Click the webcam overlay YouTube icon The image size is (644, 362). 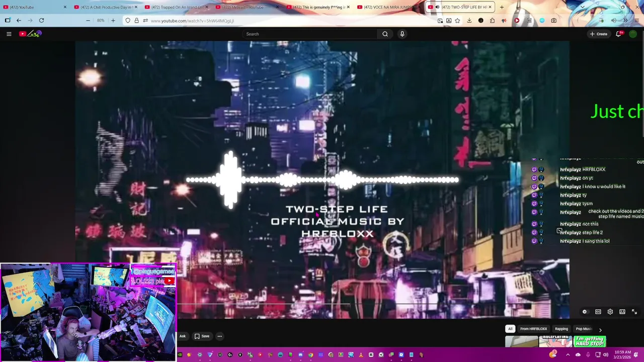(170, 281)
